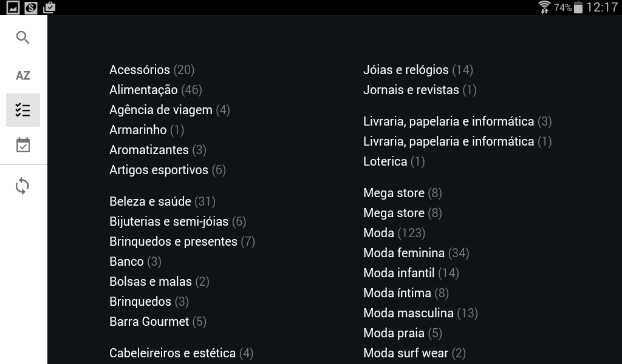Select the Moda (123) category

pyautogui.click(x=394, y=233)
